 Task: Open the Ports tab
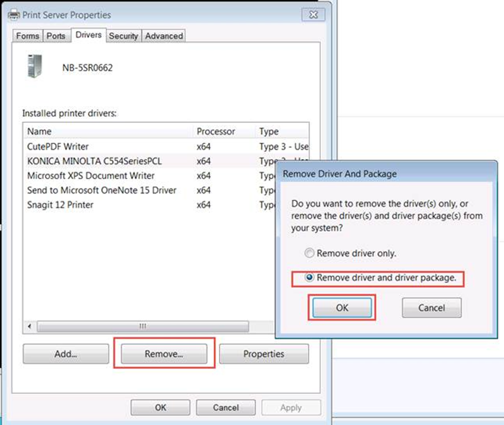[56, 36]
